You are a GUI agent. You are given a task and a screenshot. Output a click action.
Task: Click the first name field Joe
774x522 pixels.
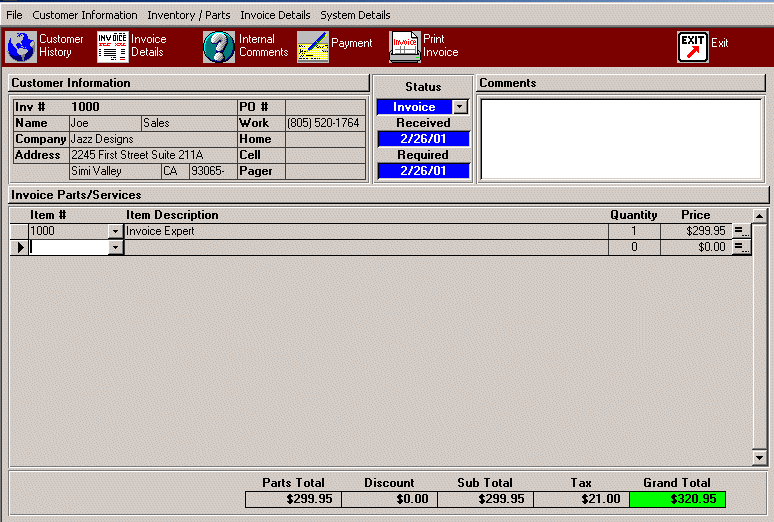click(x=105, y=123)
